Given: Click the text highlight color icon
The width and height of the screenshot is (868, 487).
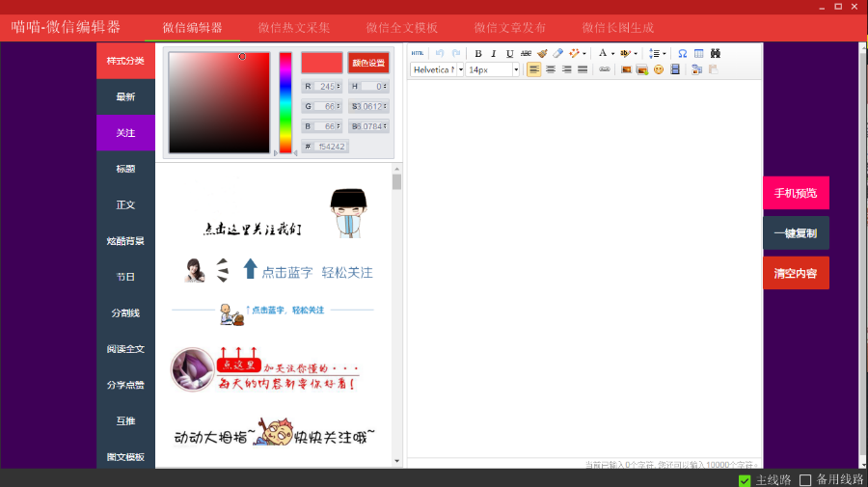Looking at the screenshot, I should [x=626, y=54].
